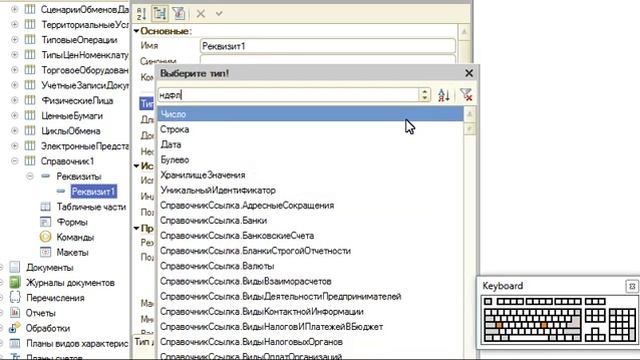
Task: Confirm edit with checkmark in properties toolbar
Action: click(219, 13)
